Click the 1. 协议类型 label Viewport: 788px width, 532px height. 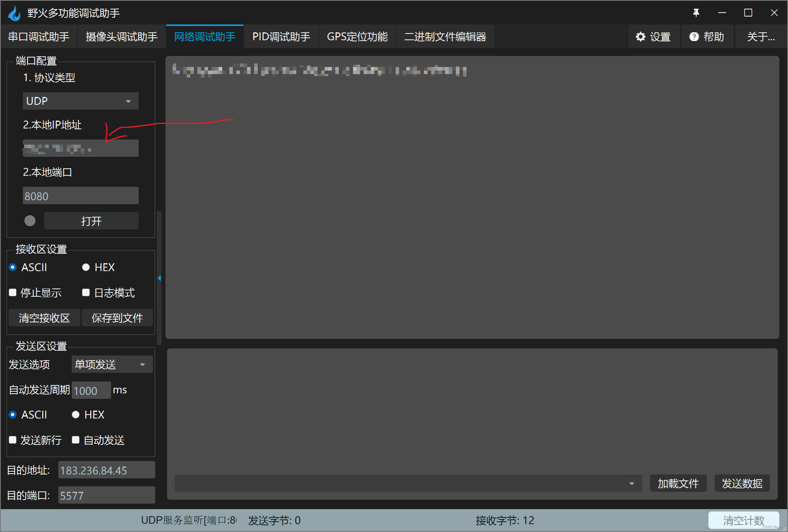tap(49, 78)
